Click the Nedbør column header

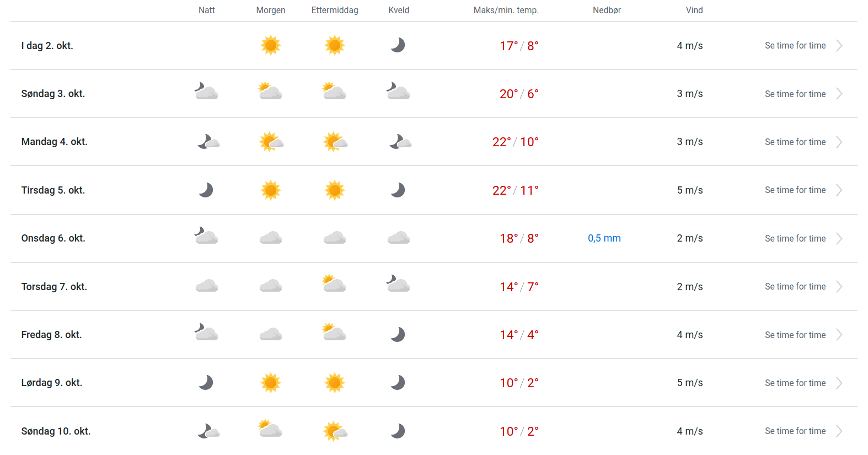tap(607, 10)
